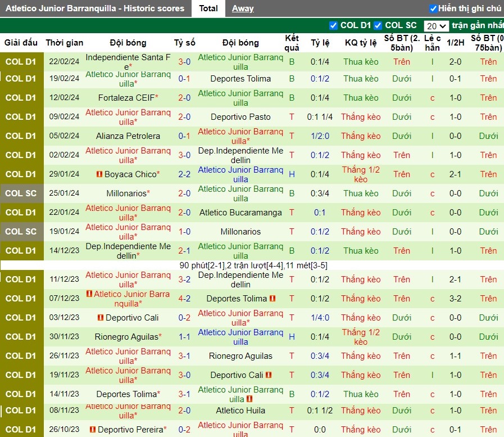Click red card icon after Deportes Tolima on 07/12/23
The height and width of the screenshot is (437, 504).
pos(273,298)
